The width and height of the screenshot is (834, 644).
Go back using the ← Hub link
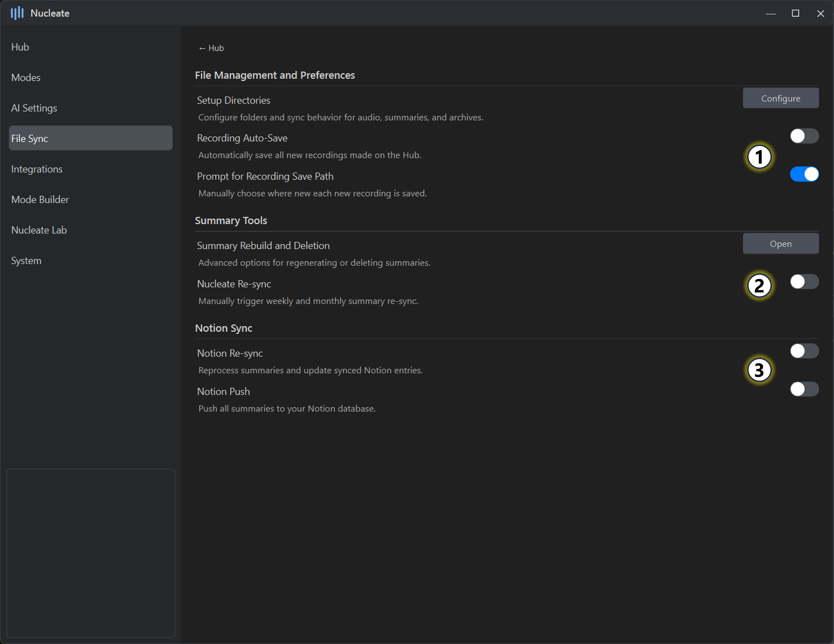coord(211,48)
